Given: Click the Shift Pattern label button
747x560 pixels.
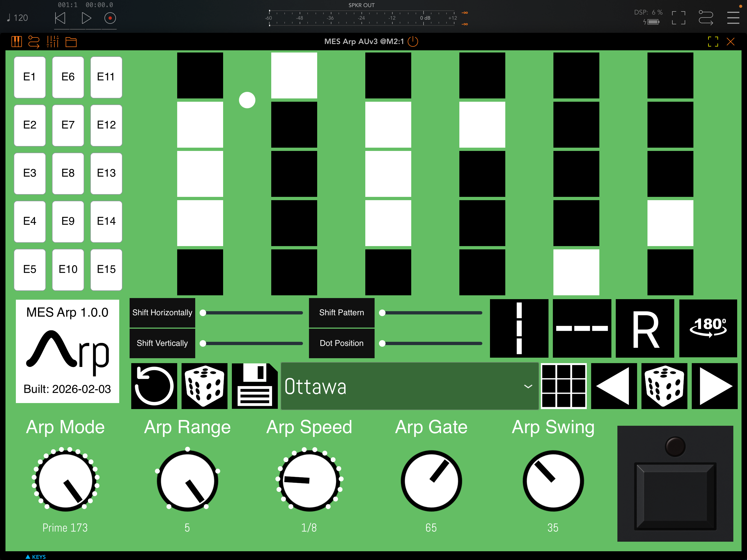Looking at the screenshot, I should coord(342,313).
